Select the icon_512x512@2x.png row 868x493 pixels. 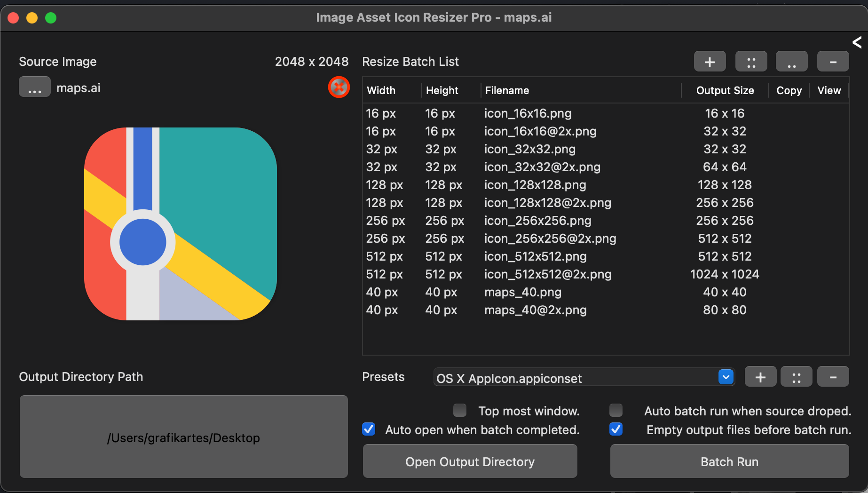click(606, 274)
